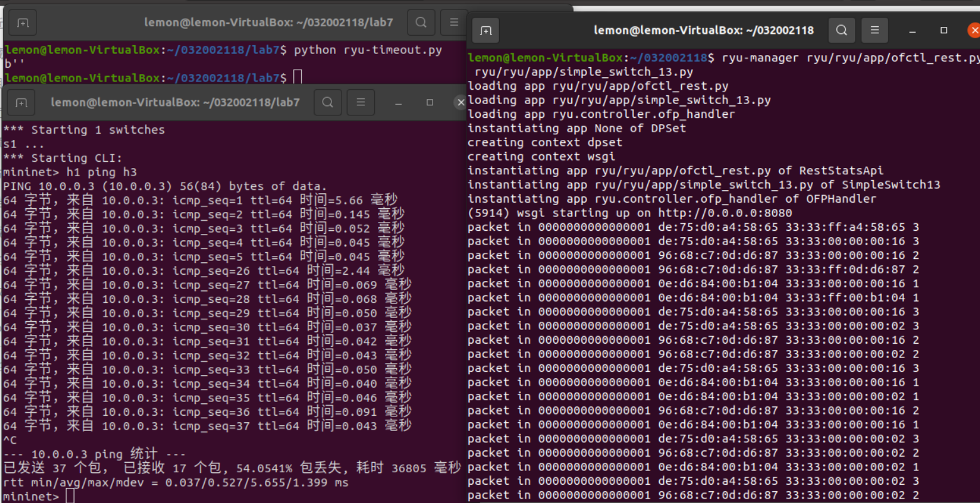Image resolution: width=980 pixels, height=503 pixels.
Task: Minimize the mininet terminal window
Action: point(399,102)
